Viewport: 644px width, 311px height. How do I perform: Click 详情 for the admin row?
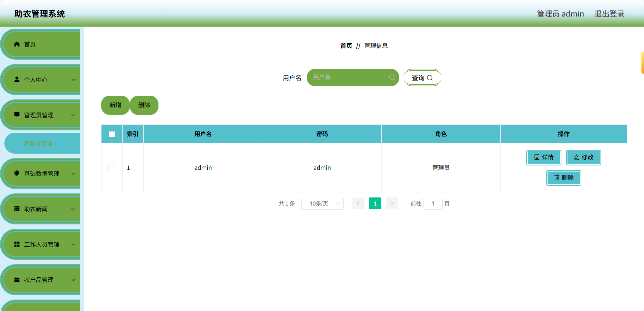[x=544, y=157]
